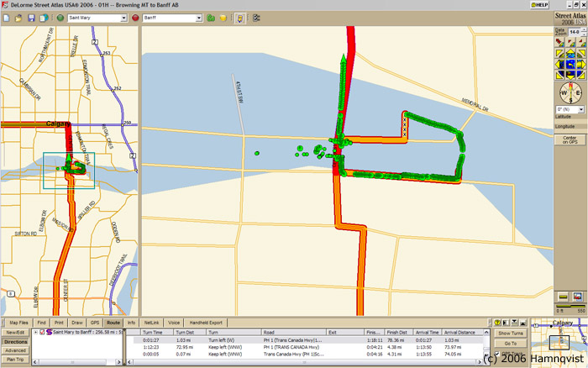Viewport: 588px width, 368px height.
Task: Click the green Go calculate route icon
Action: click(x=211, y=18)
